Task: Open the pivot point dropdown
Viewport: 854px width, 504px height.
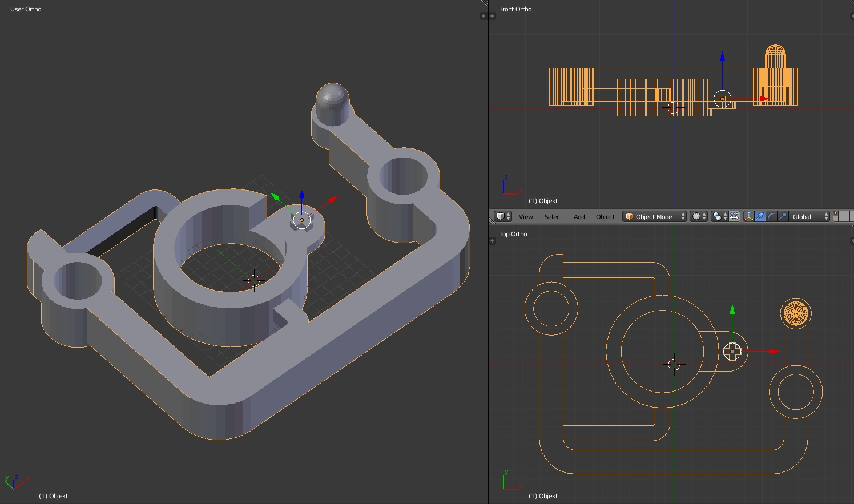Action: [719, 217]
